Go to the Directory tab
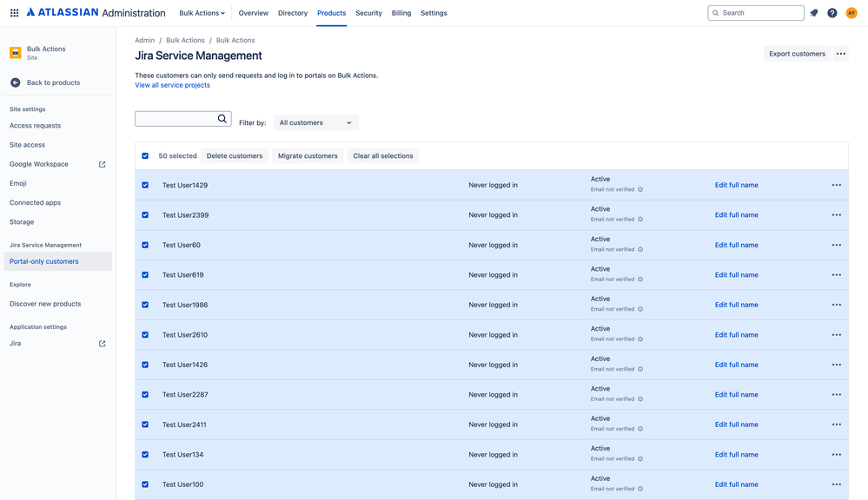The image size is (868, 500). pos(292,13)
